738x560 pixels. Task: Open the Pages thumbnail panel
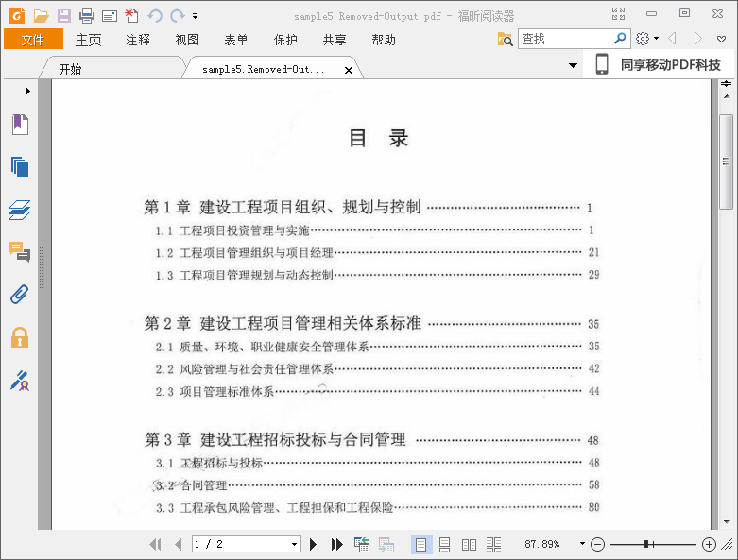point(20,167)
